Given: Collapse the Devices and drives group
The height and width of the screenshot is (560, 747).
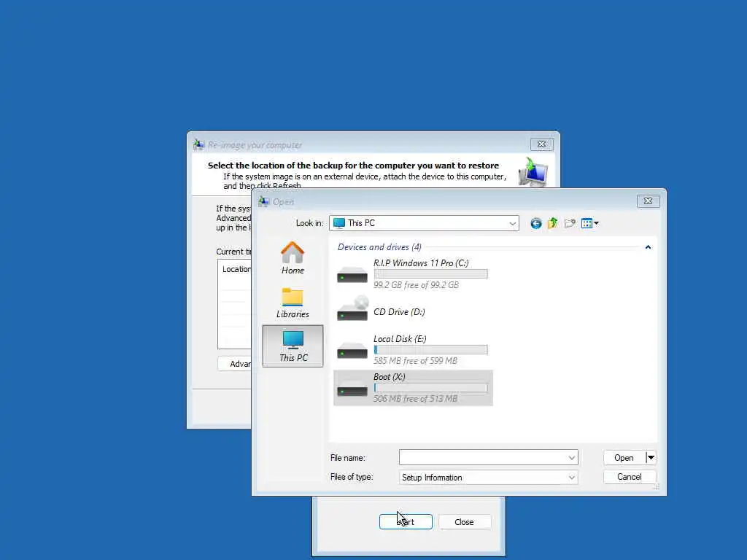Looking at the screenshot, I should pos(648,247).
